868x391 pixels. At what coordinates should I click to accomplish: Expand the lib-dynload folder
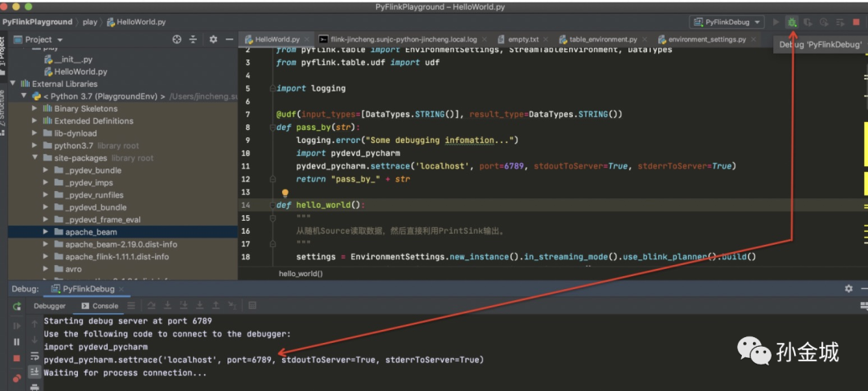click(x=35, y=133)
